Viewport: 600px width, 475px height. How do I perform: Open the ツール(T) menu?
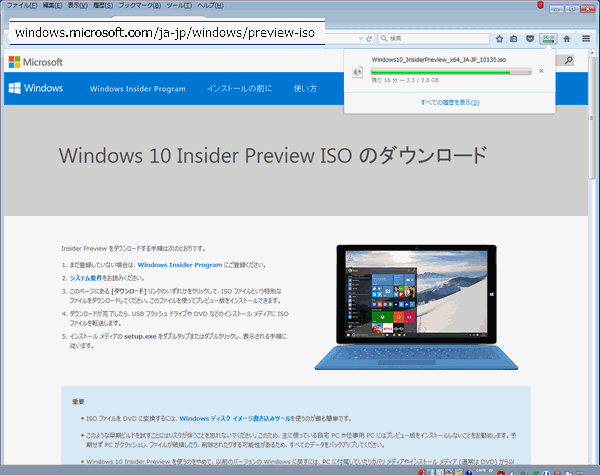179,5
